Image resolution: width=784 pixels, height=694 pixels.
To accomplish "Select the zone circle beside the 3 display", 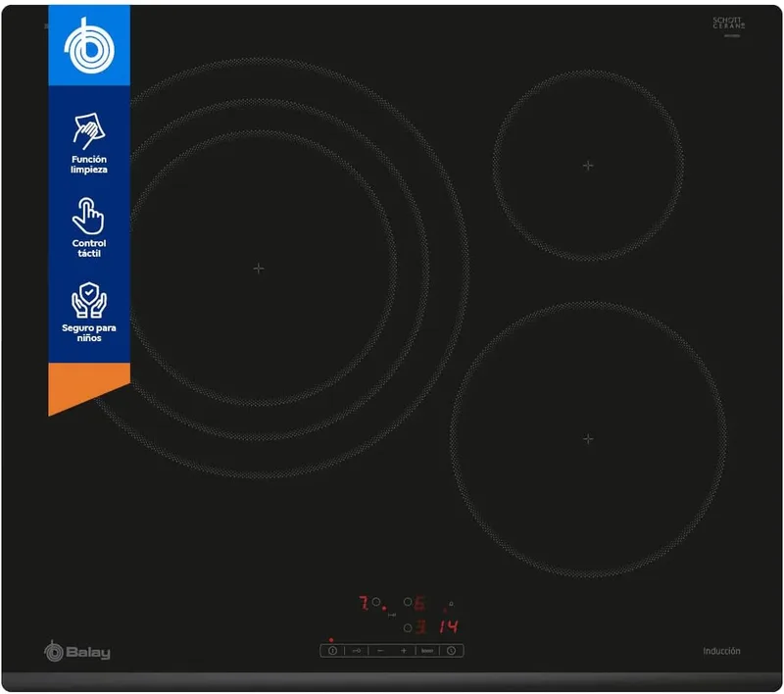I will tap(408, 627).
